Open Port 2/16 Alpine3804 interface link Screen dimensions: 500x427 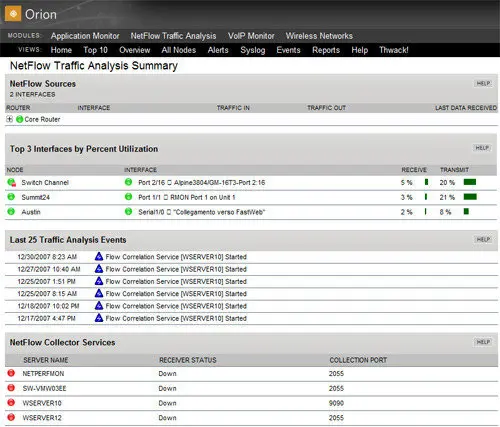point(202,183)
